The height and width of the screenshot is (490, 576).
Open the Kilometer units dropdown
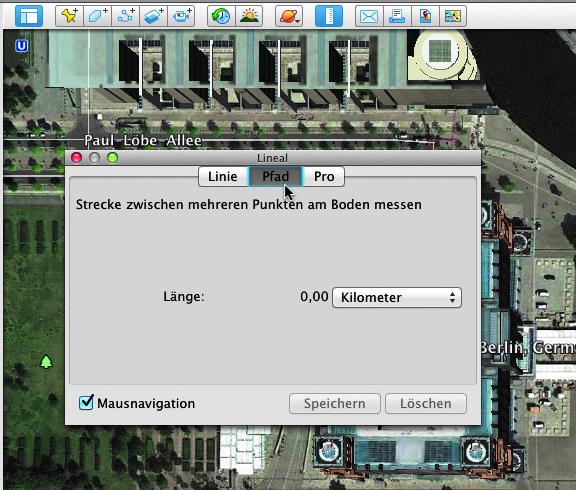tap(397, 297)
